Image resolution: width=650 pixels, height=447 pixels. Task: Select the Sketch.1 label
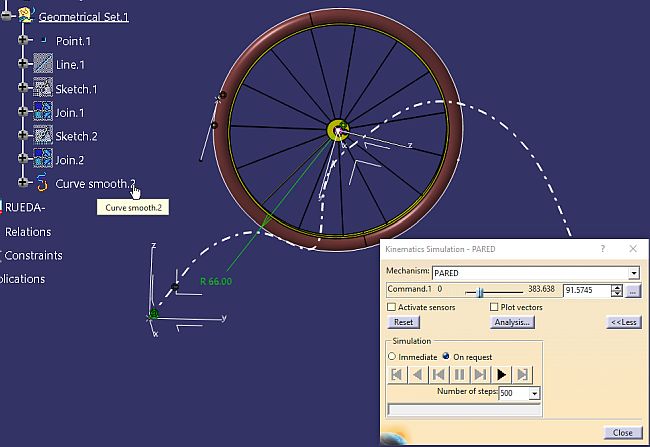click(76, 89)
